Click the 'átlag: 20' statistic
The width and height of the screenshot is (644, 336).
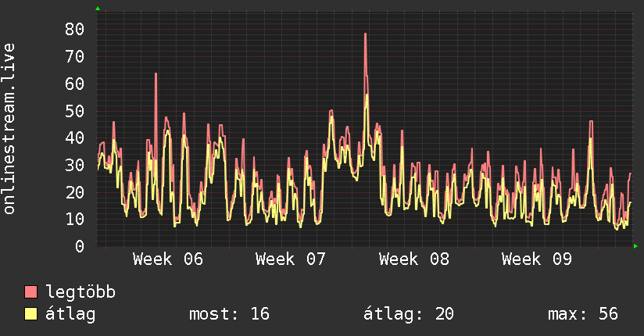tap(409, 314)
